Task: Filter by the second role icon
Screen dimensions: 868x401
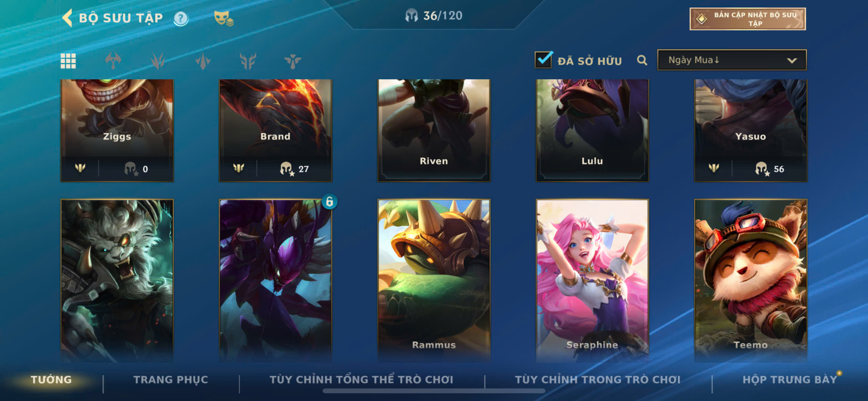Action: [158, 61]
